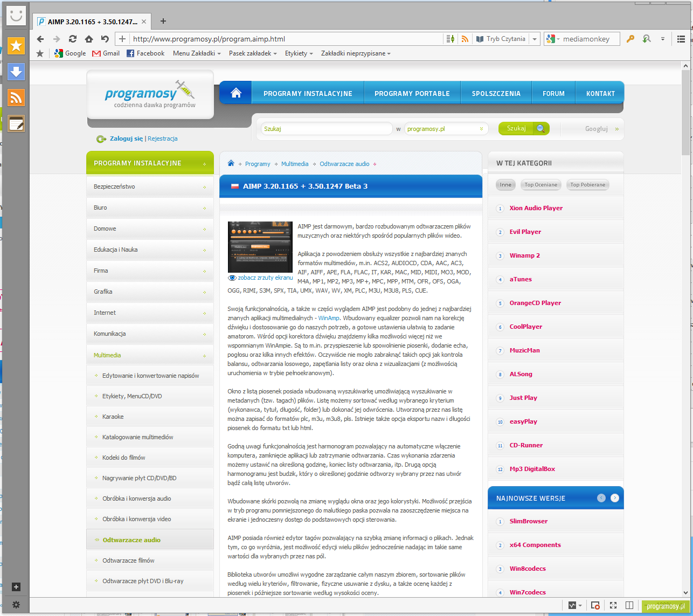Open the Facebook bookmark

coord(145,53)
